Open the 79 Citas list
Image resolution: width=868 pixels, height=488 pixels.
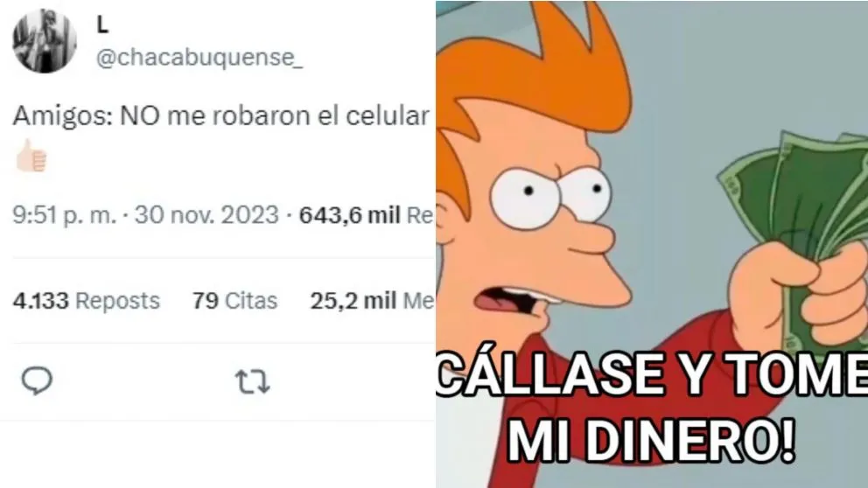pos(234,301)
